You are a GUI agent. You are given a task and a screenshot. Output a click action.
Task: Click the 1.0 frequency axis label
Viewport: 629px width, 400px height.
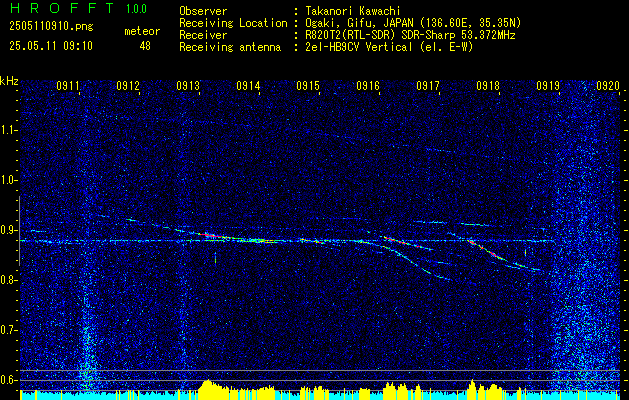pyautogui.click(x=8, y=180)
